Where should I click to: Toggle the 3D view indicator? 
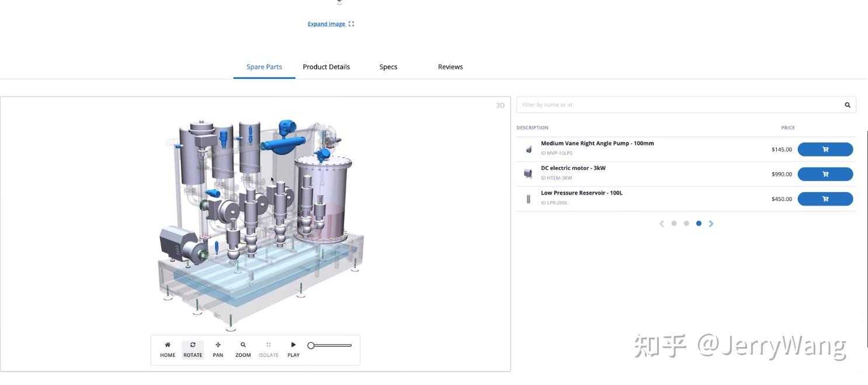[x=500, y=105]
